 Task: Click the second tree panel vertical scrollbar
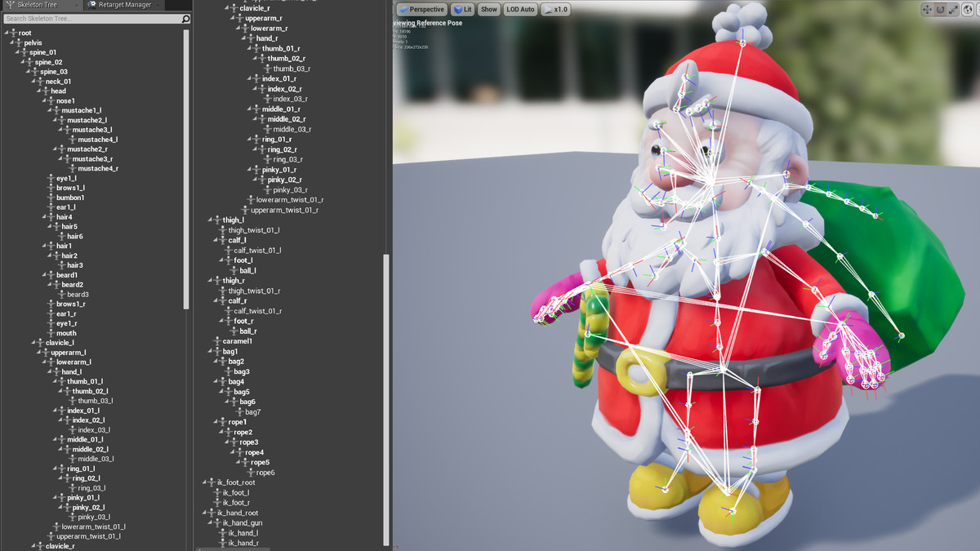click(386, 398)
